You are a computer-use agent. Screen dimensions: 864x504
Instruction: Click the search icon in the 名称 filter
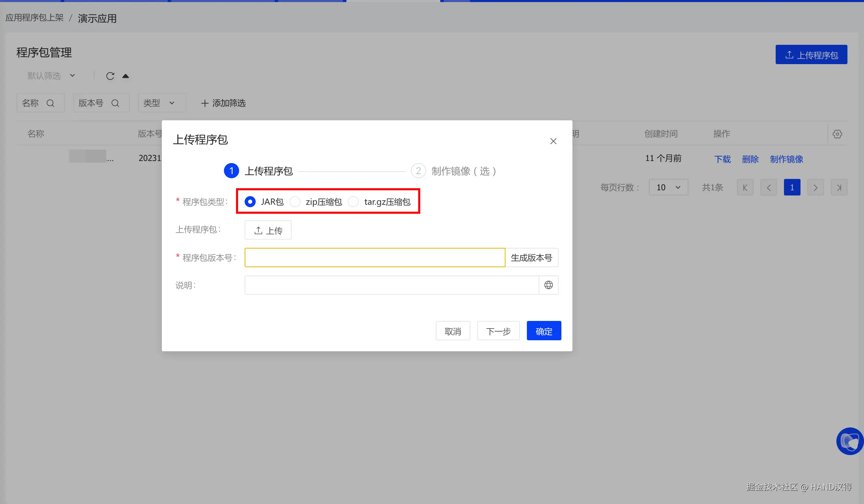tap(50, 103)
